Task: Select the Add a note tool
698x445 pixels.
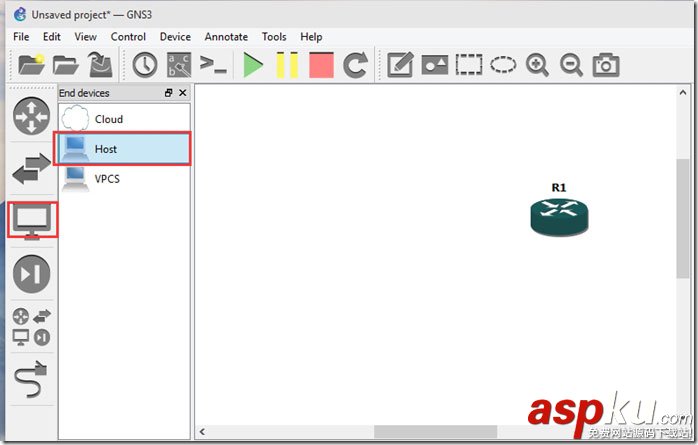Action: (400, 65)
